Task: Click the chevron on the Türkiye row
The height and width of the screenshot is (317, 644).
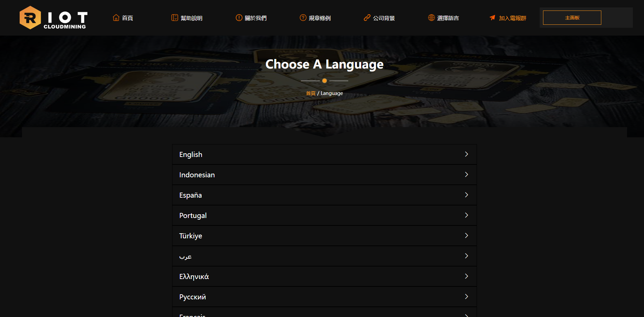Action: point(466,236)
